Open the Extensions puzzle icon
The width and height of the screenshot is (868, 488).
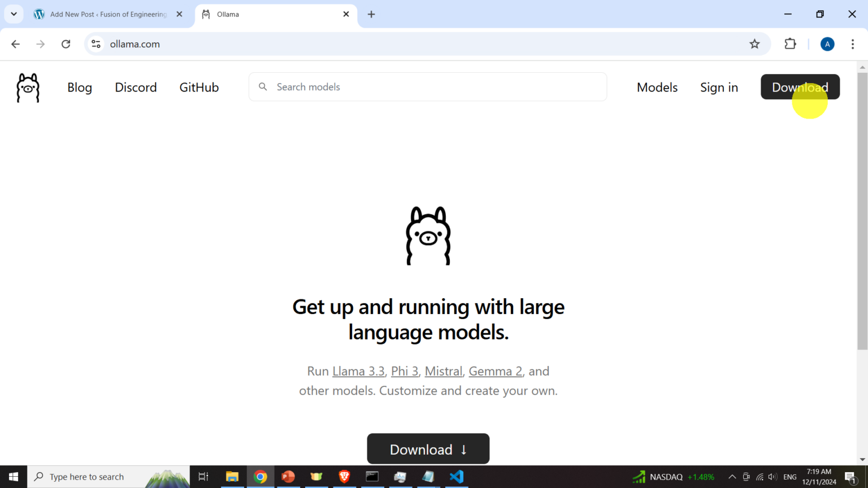pos(790,44)
